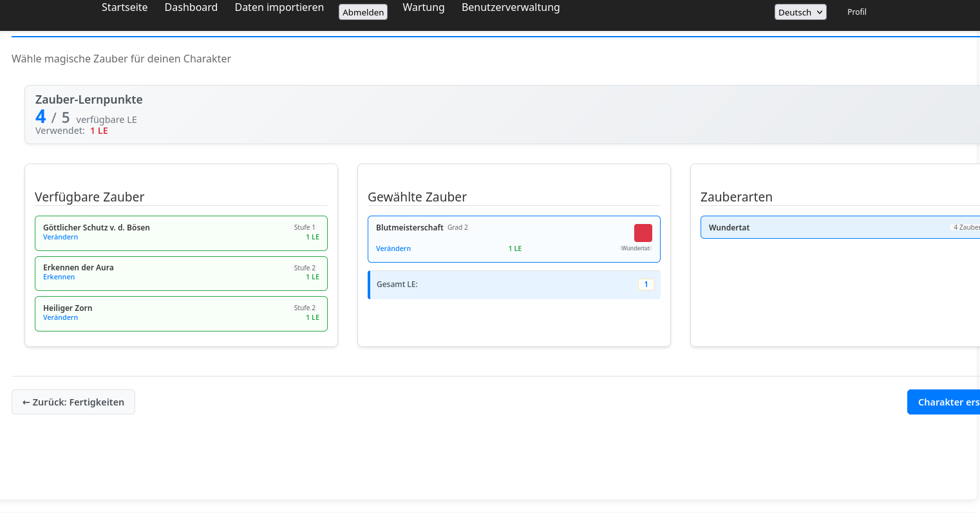Go to the Startseite page
Viewport: 980px width, 513px height.
(x=124, y=8)
